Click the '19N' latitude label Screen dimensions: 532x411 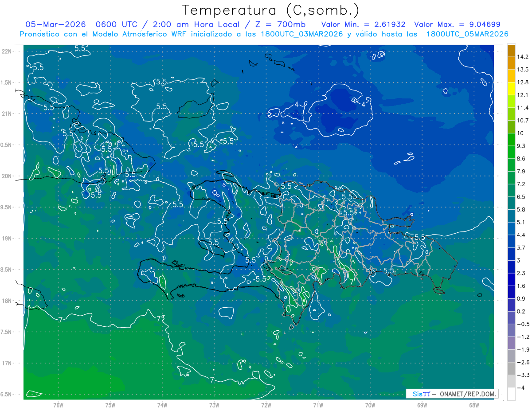click(8, 239)
